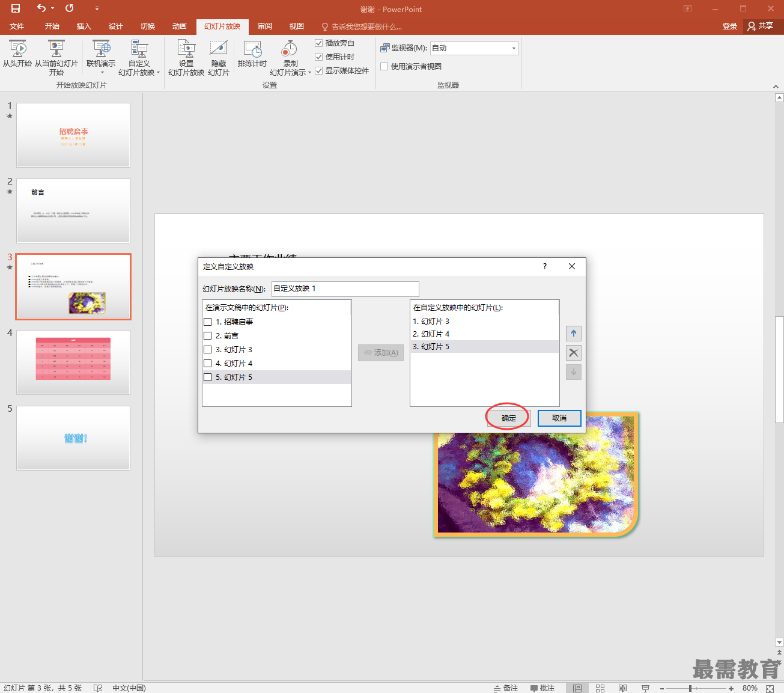
Task: Collapse the ribbon with the chevron
Action: tap(776, 87)
